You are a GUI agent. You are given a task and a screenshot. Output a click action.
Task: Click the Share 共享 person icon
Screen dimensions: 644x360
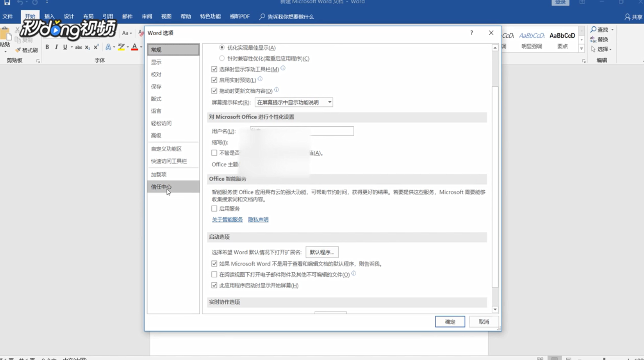[x=633, y=17]
